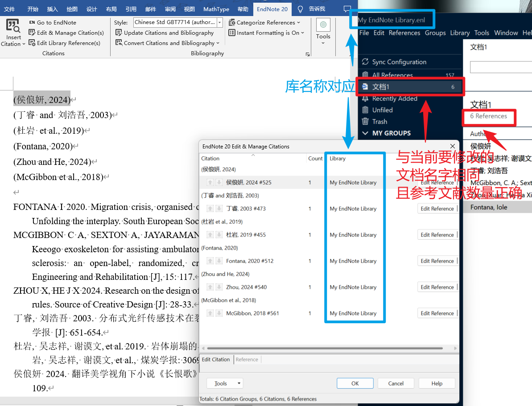Screen dimensions: 532x406
Task: Click Edit Reference for McGibbon, 2018
Action: point(437,313)
